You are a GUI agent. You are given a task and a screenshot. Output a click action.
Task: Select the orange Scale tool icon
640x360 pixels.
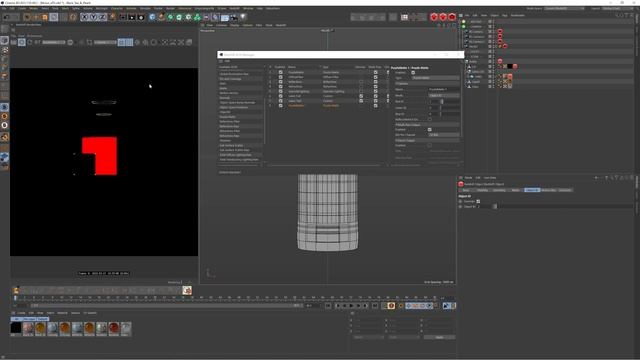45,17
